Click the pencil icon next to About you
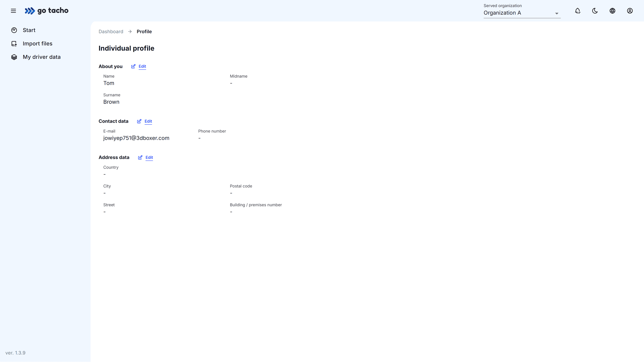The height and width of the screenshot is (362, 644). [x=133, y=66]
